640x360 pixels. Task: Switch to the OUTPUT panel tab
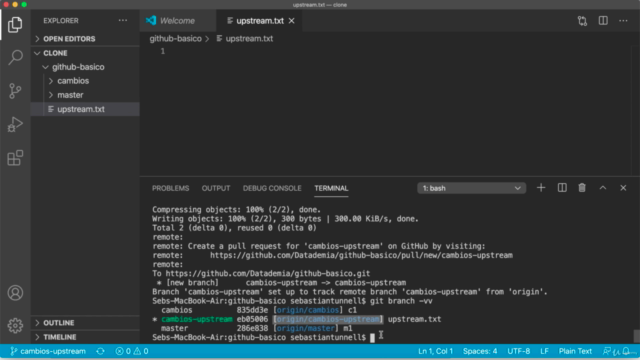[216, 188]
